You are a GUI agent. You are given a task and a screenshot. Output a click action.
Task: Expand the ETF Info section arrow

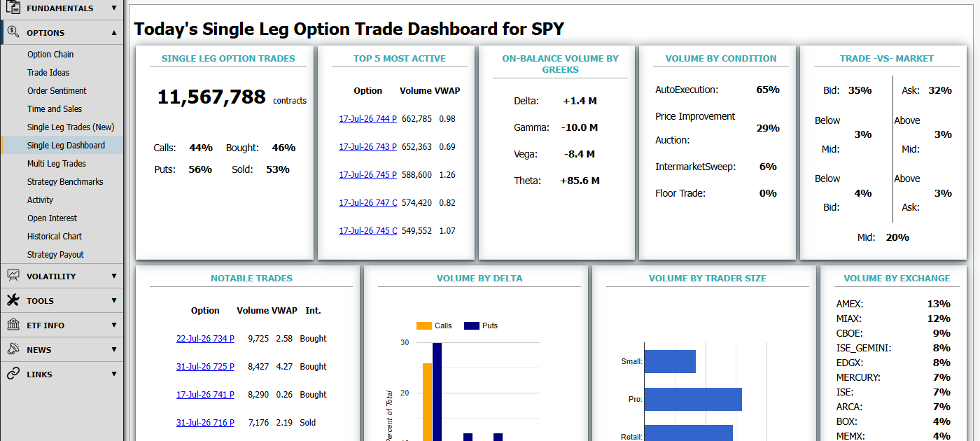(x=114, y=325)
